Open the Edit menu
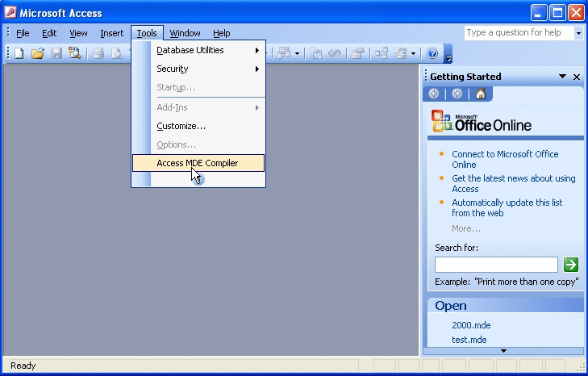The image size is (588, 376). [x=49, y=33]
